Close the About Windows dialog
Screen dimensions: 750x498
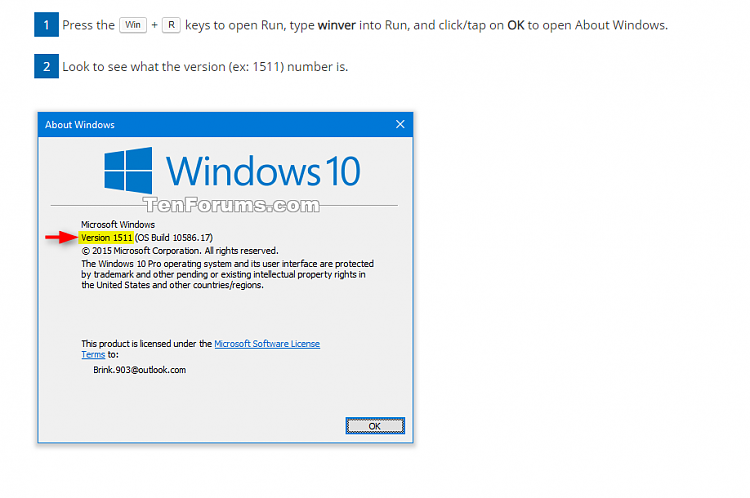(x=400, y=124)
